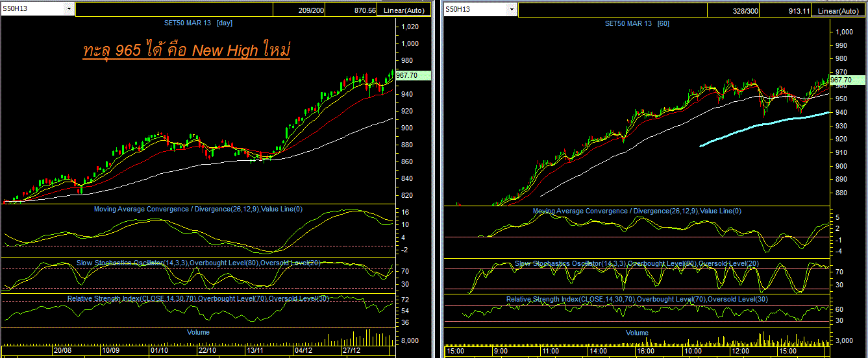Click the 20/08 date on the daily time axis
868x358 pixels.
click(x=62, y=350)
